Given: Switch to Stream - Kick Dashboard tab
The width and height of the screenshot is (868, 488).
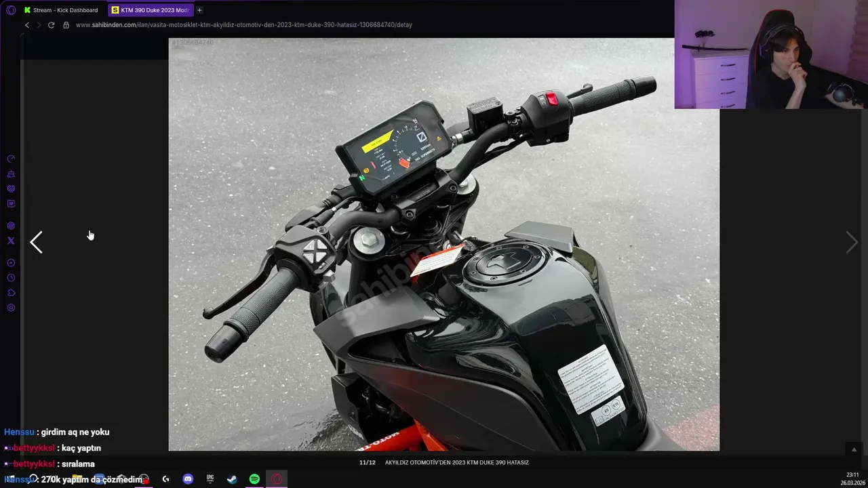Looking at the screenshot, I should click(x=61, y=10).
